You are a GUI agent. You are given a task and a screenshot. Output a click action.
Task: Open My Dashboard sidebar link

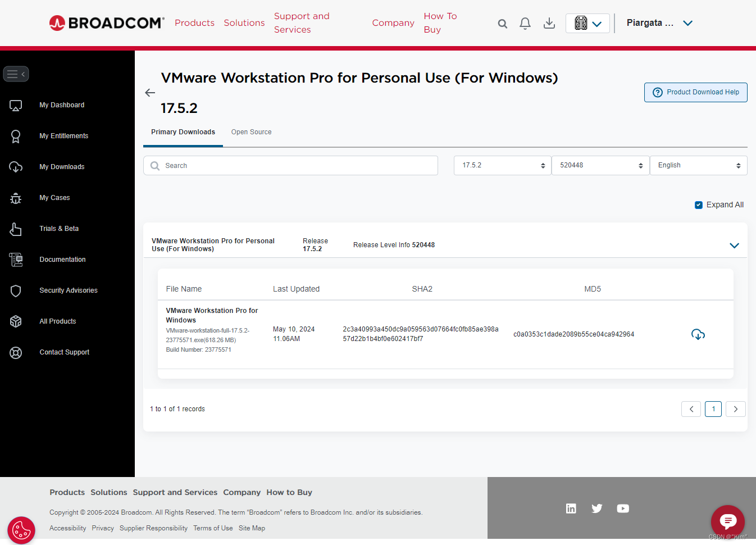click(x=62, y=105)
